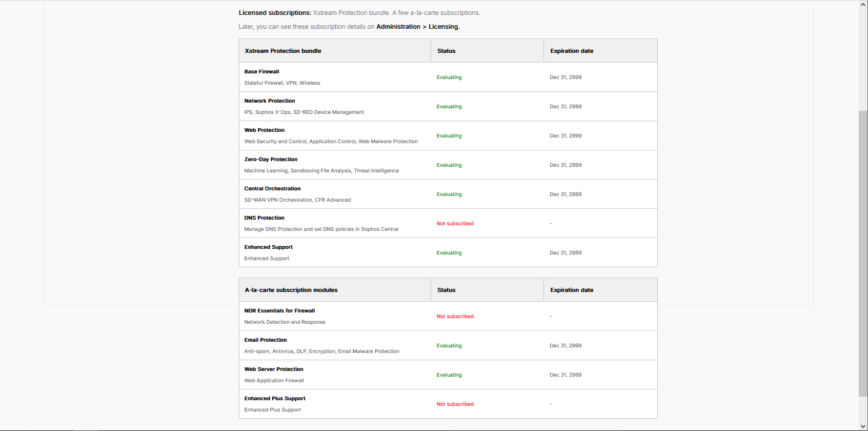Click the Administration > Licensing text

click(x=418, y=27)
